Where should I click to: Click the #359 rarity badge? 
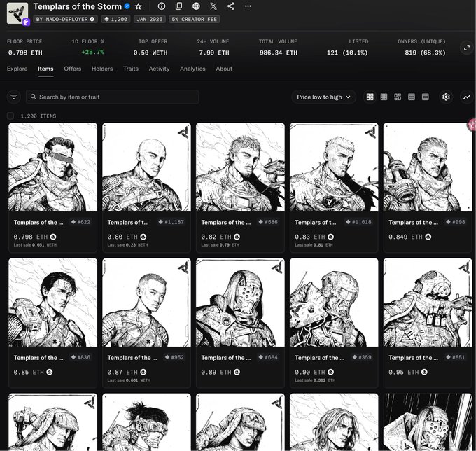(362, 357)
